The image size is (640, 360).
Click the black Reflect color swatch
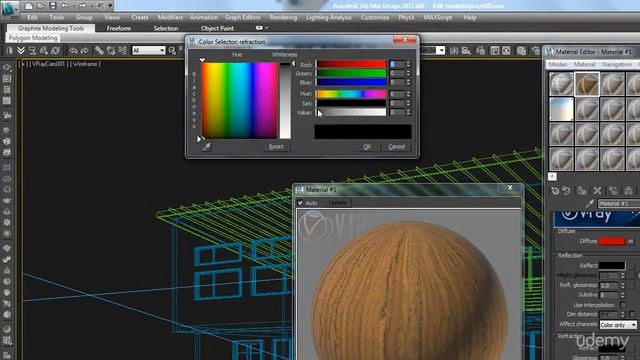tap(611, 265)
